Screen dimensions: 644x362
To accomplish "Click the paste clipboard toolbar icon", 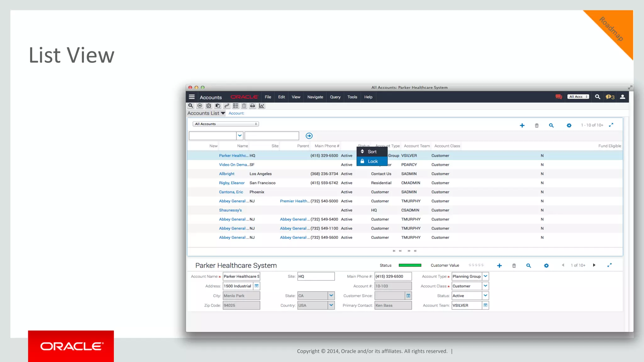I will coord(218,106).
